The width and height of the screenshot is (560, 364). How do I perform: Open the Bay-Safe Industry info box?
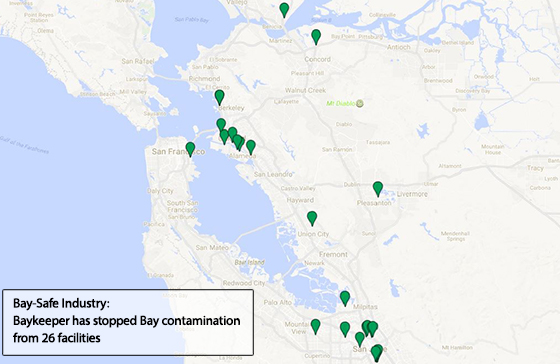pos(128,322)
